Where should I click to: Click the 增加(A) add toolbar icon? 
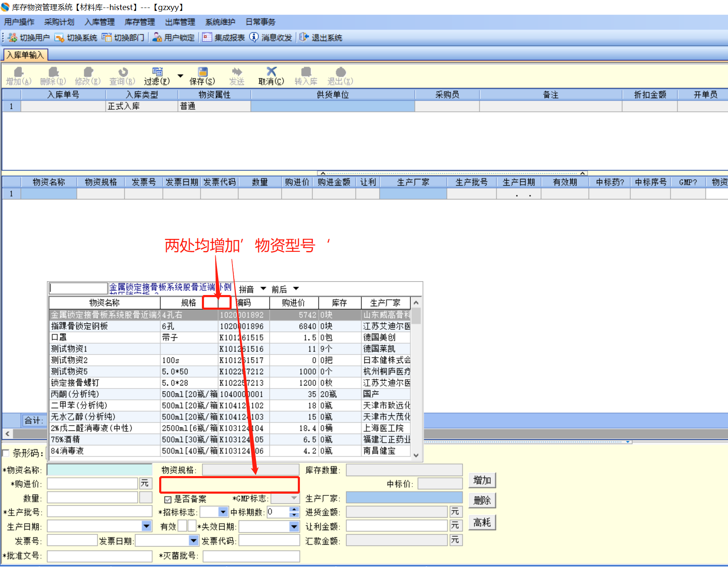(x=19, y=72)
